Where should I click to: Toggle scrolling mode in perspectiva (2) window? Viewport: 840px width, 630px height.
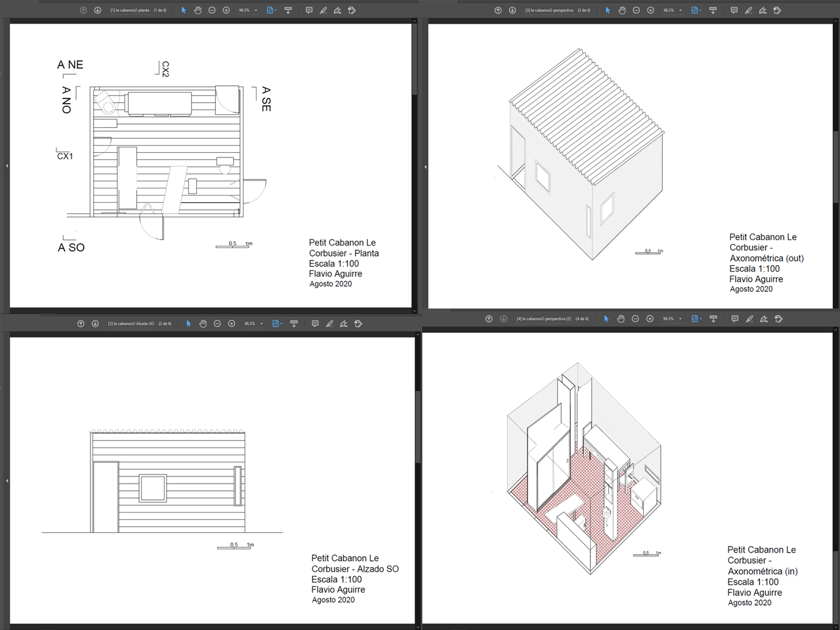[x=713, y=319]
